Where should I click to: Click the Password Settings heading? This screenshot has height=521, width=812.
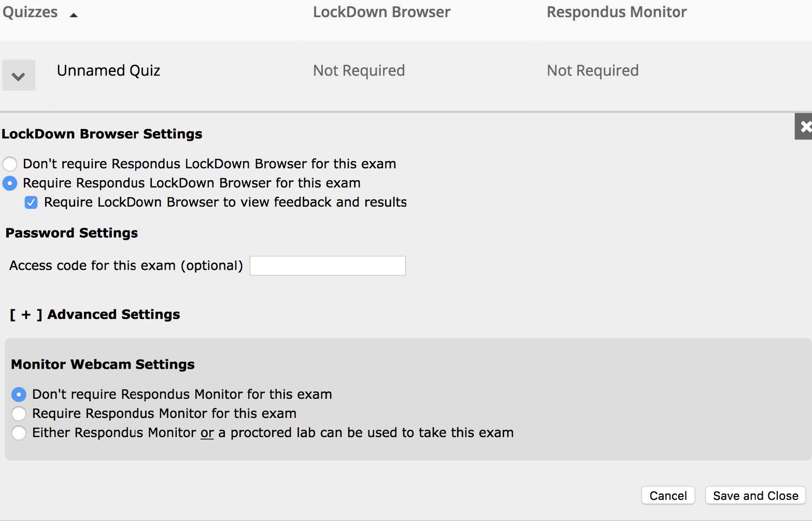click(x=72, y=233)
